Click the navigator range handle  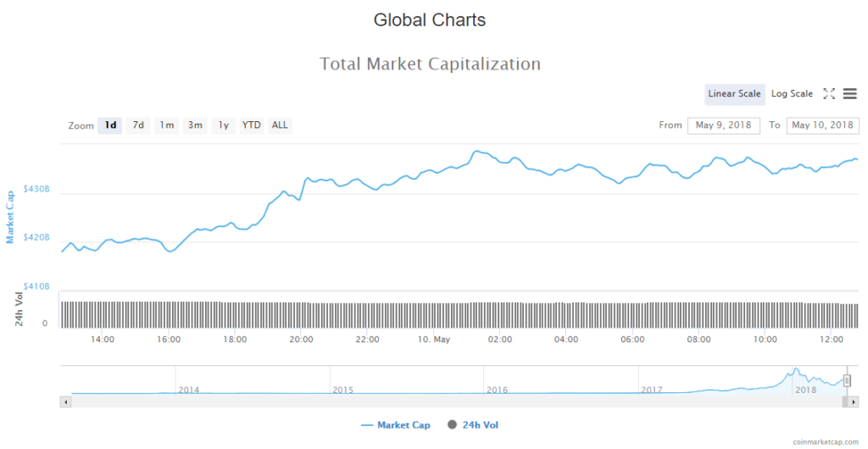pos(846,381)
